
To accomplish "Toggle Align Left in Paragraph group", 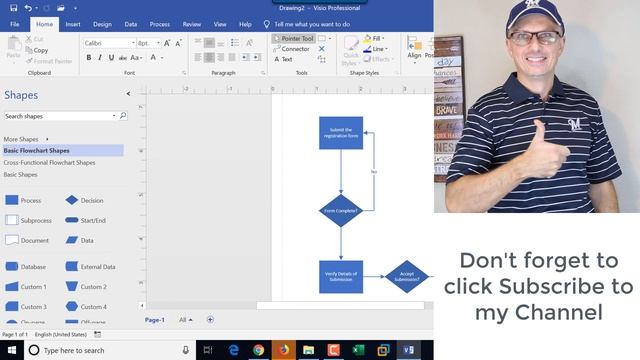I will pyautogui.click(x=198, y=58).
